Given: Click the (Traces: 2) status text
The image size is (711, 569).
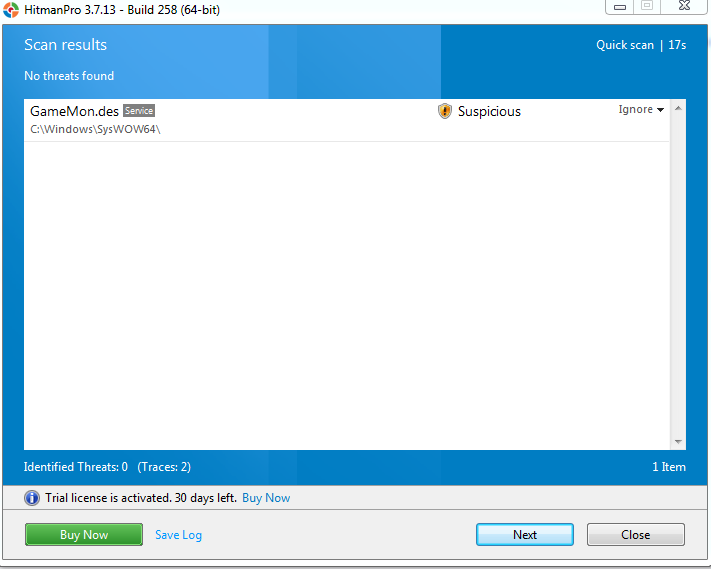Looking at the screenshot, I should [164, 467].
